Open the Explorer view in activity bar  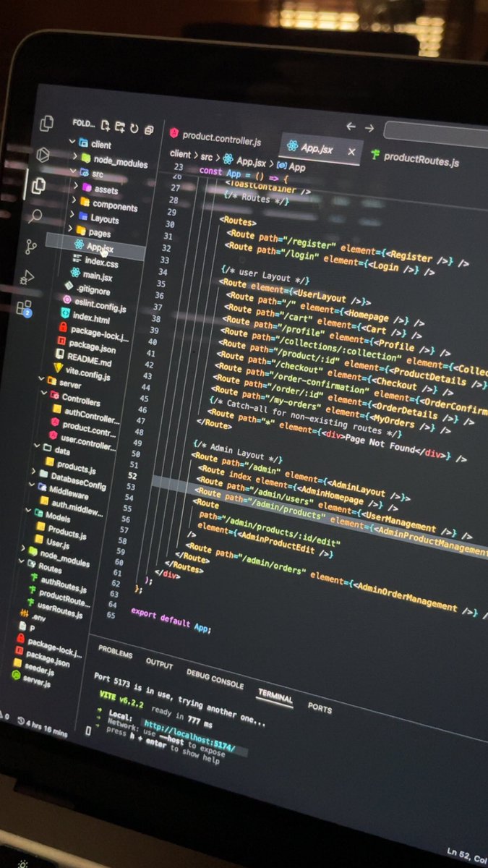[38, 185]
